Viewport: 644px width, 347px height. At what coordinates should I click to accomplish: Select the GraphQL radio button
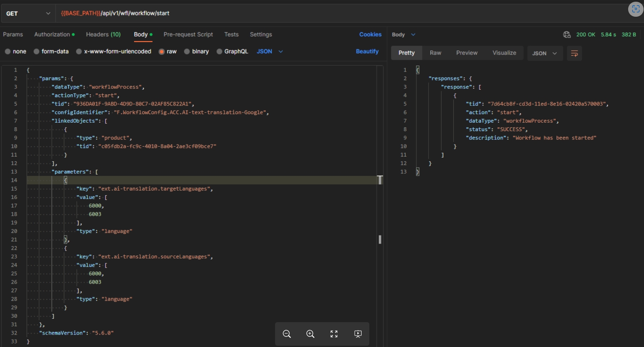219,51
